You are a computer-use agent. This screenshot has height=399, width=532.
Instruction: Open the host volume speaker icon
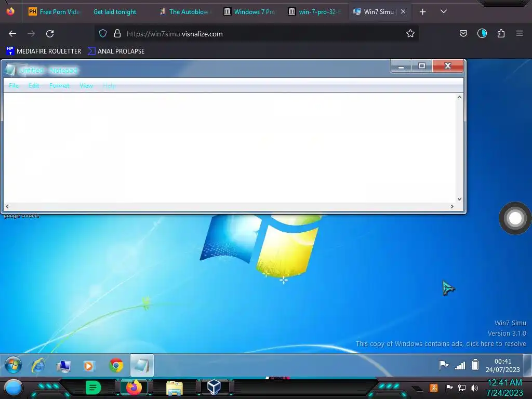point(474,388)
